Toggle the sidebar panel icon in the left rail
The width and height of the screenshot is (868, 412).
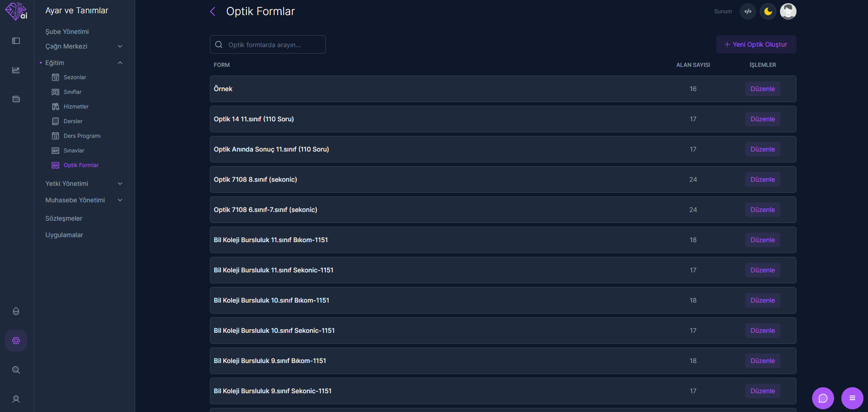(16, 41)
